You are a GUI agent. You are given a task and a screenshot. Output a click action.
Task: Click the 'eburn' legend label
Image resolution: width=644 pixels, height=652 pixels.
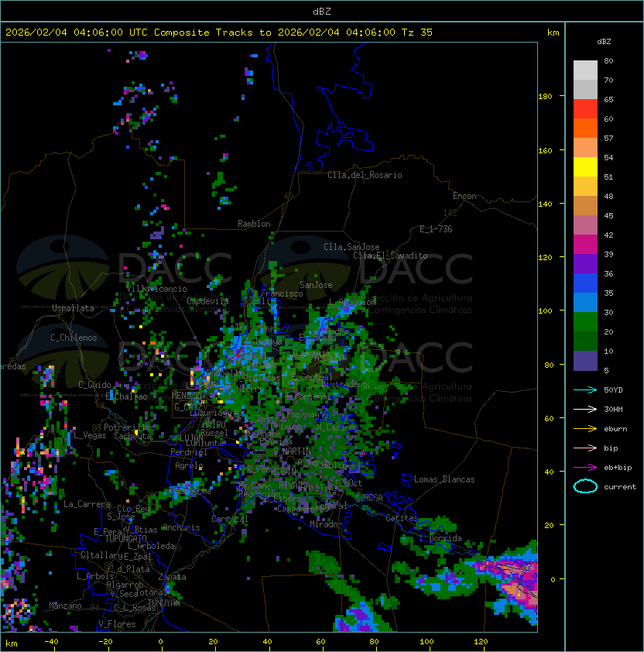tap(615, 429)
